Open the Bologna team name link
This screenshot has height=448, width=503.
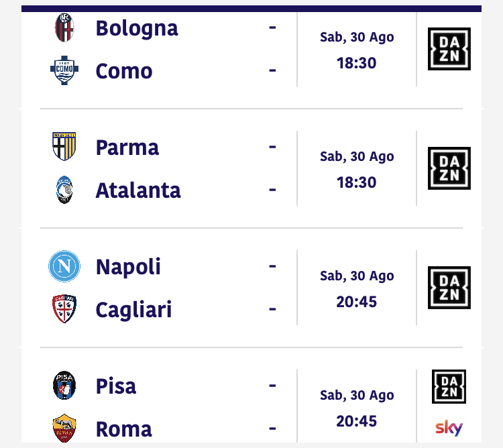click(x=137, y=29)
